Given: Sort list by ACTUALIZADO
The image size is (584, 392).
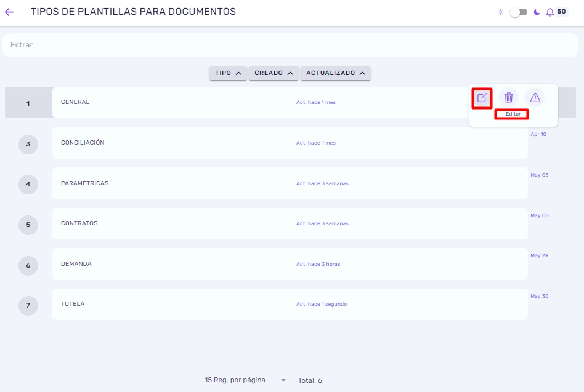Looking at the screenshot, I should click(x=335, y=73).
